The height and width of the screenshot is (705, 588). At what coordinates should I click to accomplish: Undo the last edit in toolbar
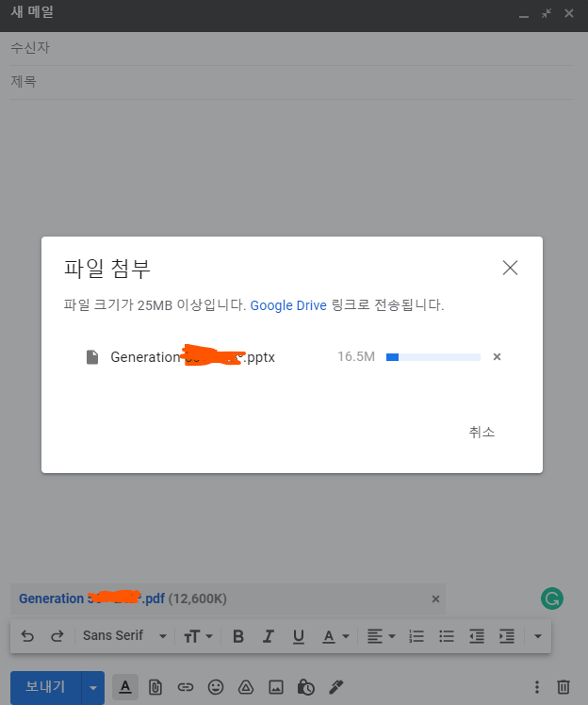27,636
